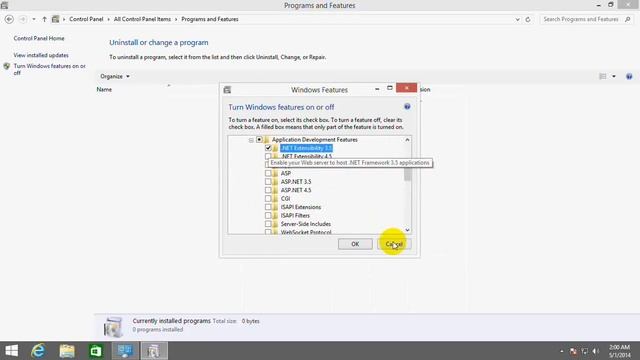Viewport: 640px width, 360px height.
Task: Click the Programs and Features taskbar icon
Action: point(154,351)
